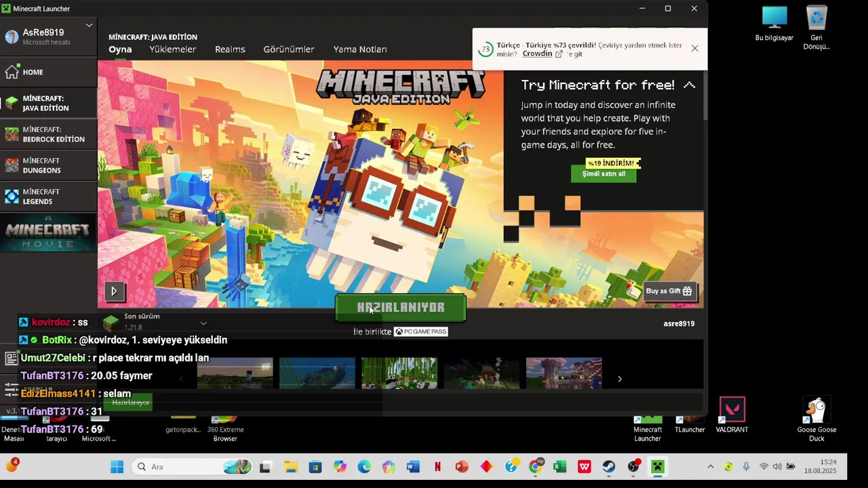868x488 pixels.
Task: Click the green HAZIRLANIYOR play button
Action: 400,308
